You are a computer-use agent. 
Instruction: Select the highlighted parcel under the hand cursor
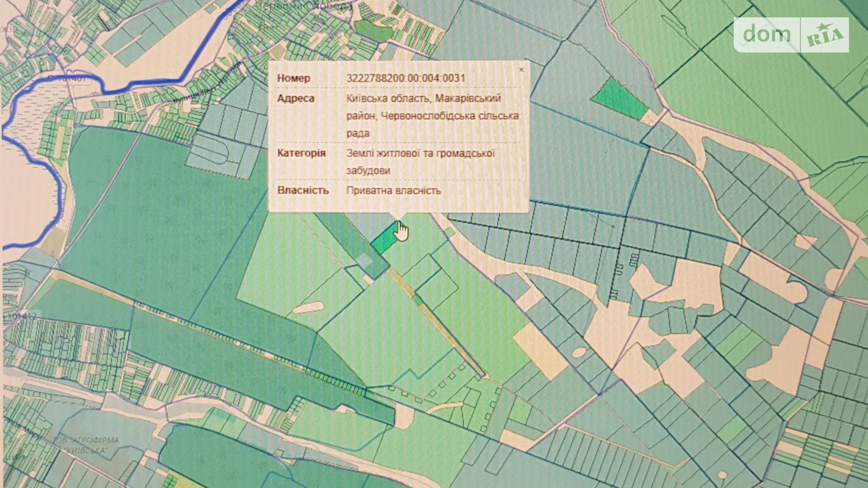click(x=384, y=239)
